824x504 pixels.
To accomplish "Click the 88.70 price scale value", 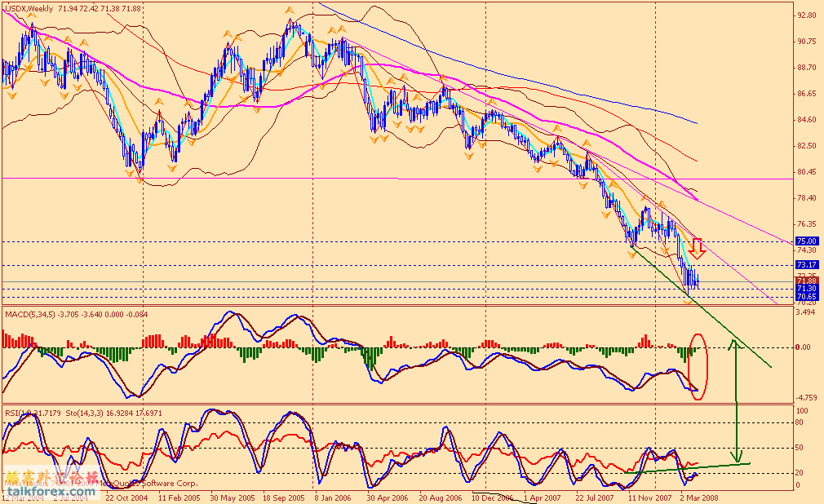I will coord(807,68).
